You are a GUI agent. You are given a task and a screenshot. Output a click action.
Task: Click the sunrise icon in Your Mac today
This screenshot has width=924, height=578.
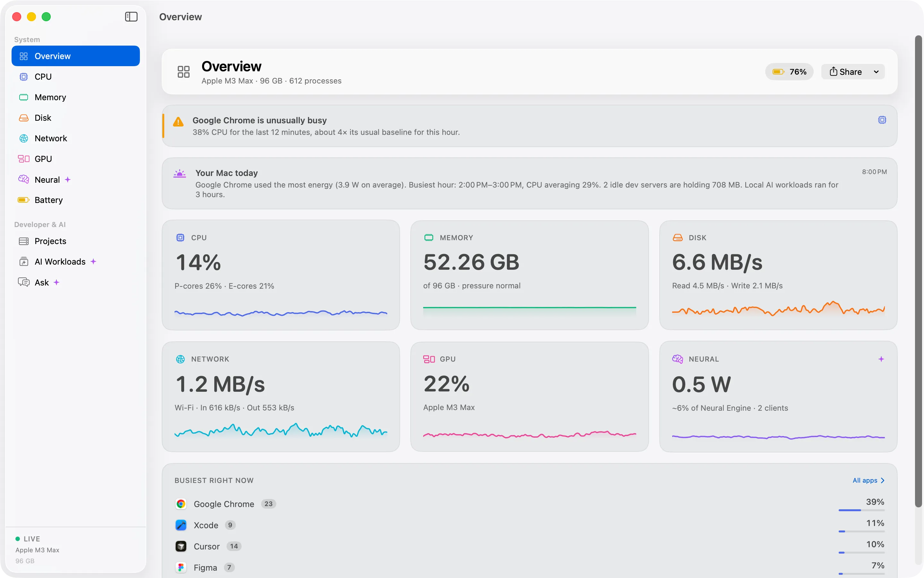coord(179,173)
